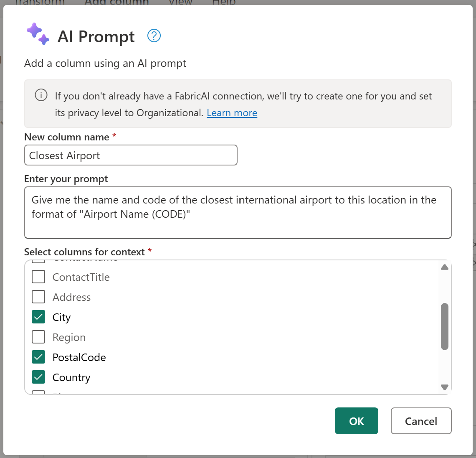Confirm with the OK button

click(x=357, y=421)
